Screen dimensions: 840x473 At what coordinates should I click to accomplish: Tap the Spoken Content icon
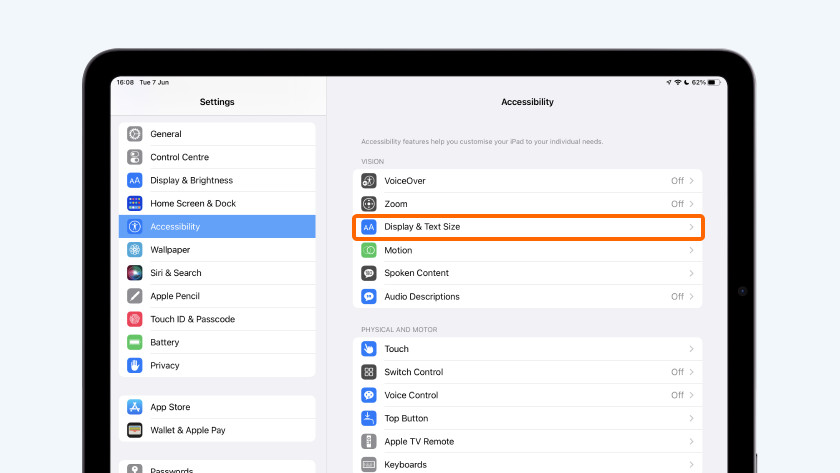pos(369,273)
